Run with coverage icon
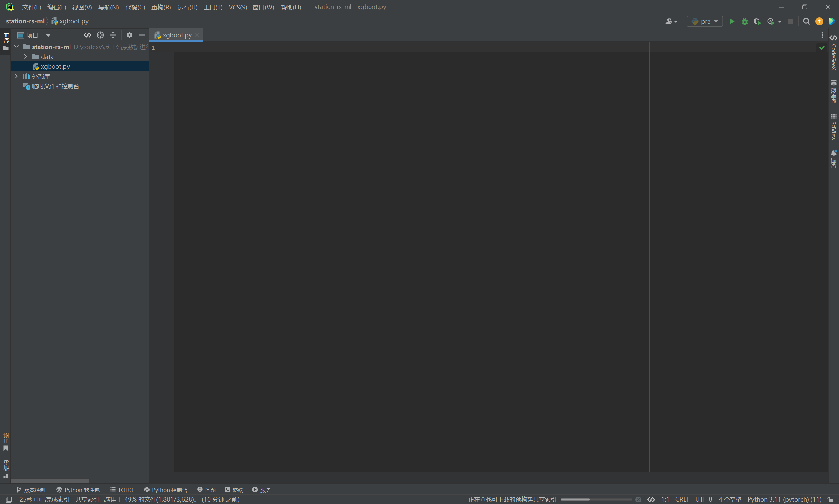 click(757, 21)
